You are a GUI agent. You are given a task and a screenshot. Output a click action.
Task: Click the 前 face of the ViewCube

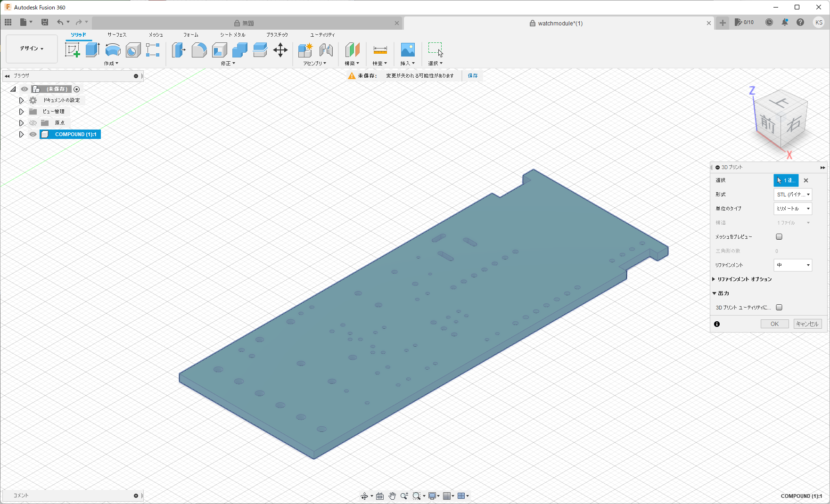tap(767, 124)
